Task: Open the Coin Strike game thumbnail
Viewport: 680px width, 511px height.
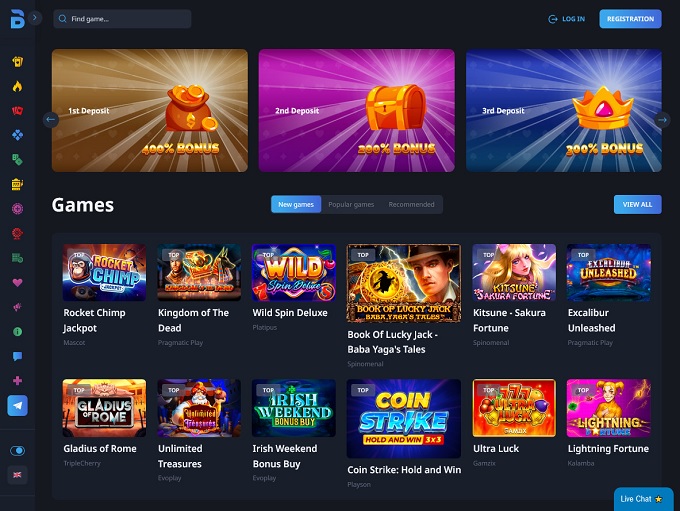Action: [x=404, y=419]
